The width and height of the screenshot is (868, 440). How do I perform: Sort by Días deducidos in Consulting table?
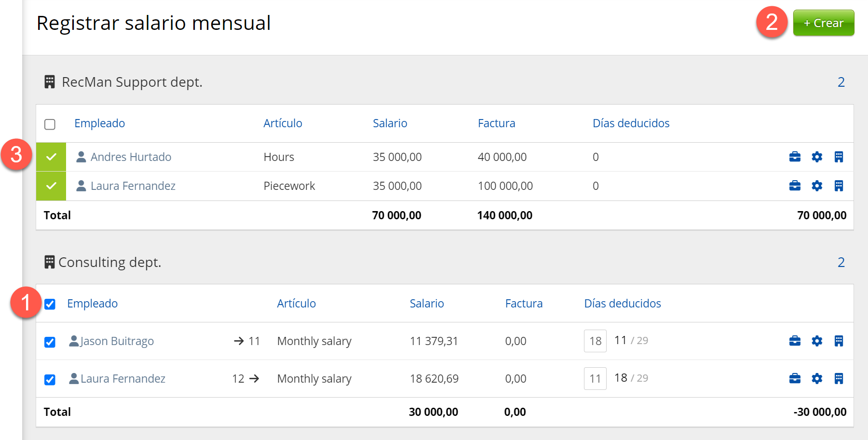click(x=622, y=304)
